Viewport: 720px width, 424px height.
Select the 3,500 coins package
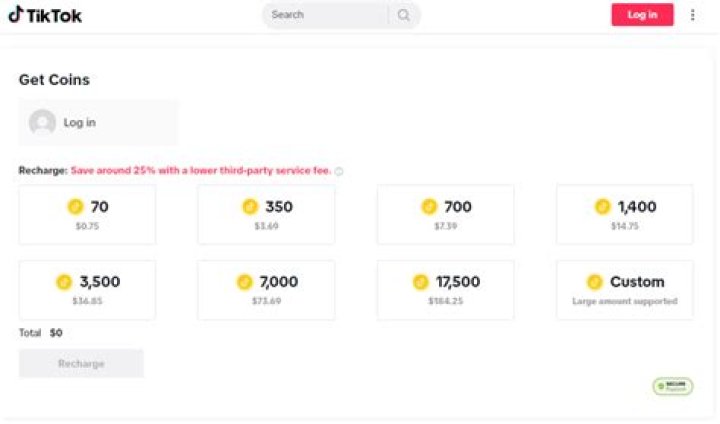[87, 290]
